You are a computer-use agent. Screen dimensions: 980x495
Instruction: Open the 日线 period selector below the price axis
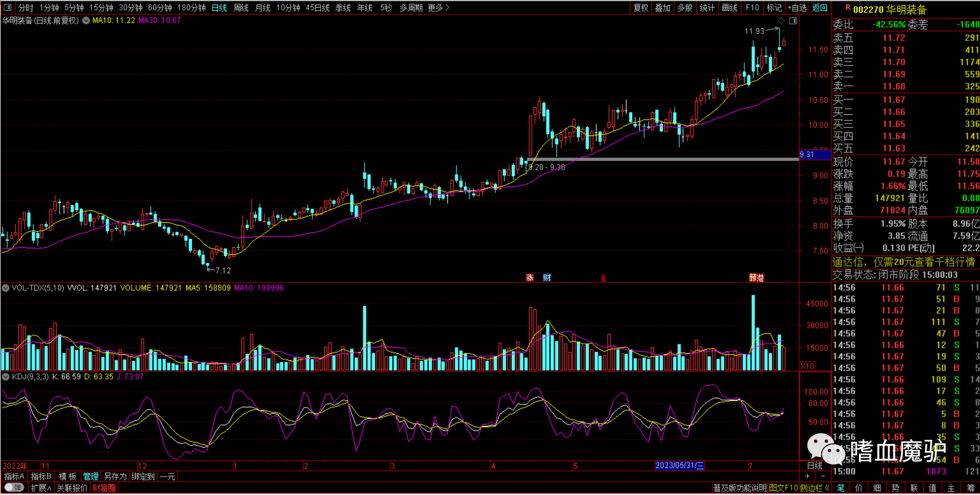815,465
